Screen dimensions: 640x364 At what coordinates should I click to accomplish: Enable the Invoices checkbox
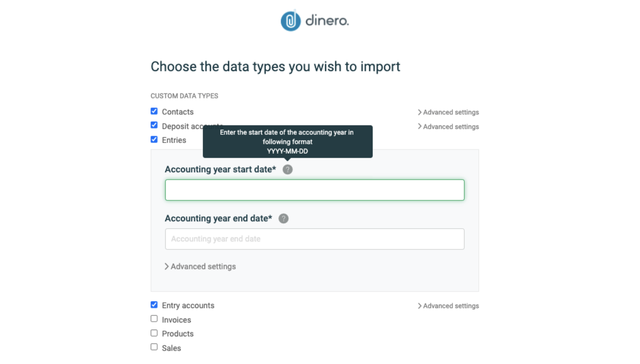154,318
